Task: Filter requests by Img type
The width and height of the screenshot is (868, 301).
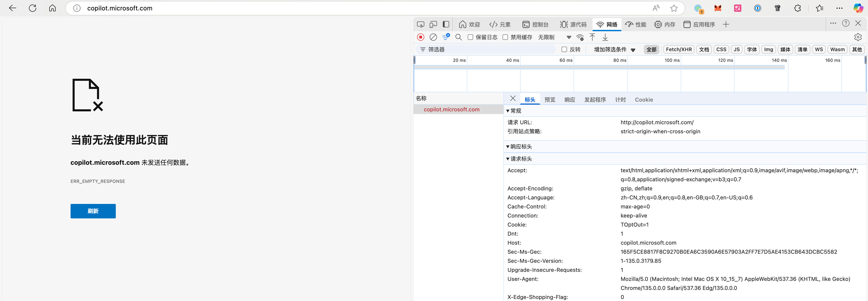Action: [768, 49]
